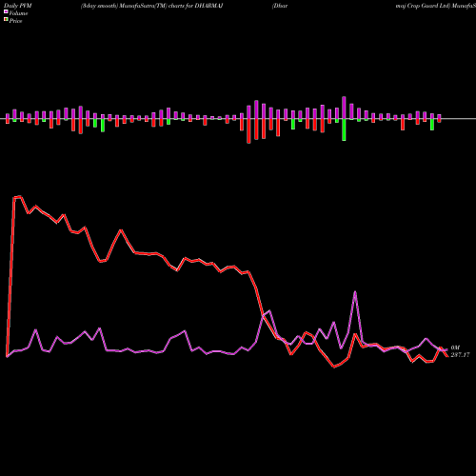Click the longest green downward bar
Screen dimensions: 476x476
[344, 129]
